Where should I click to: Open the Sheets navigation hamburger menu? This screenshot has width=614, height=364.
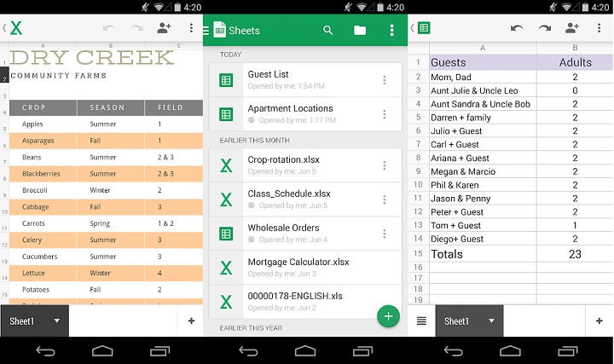(x=206, y=31)
